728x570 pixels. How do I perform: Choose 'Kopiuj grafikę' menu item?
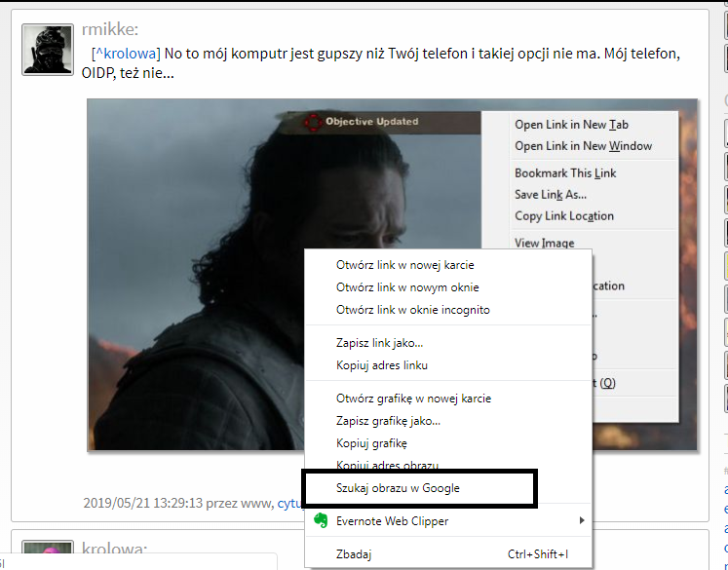point(448,443)
